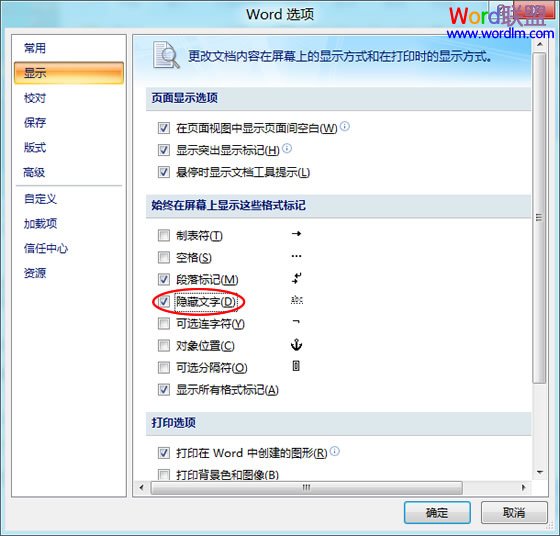The width and height of the screenshot is (560, 536).
Task: Click the paragraph mark symbol icon
Action: click(x=296, y=279)
